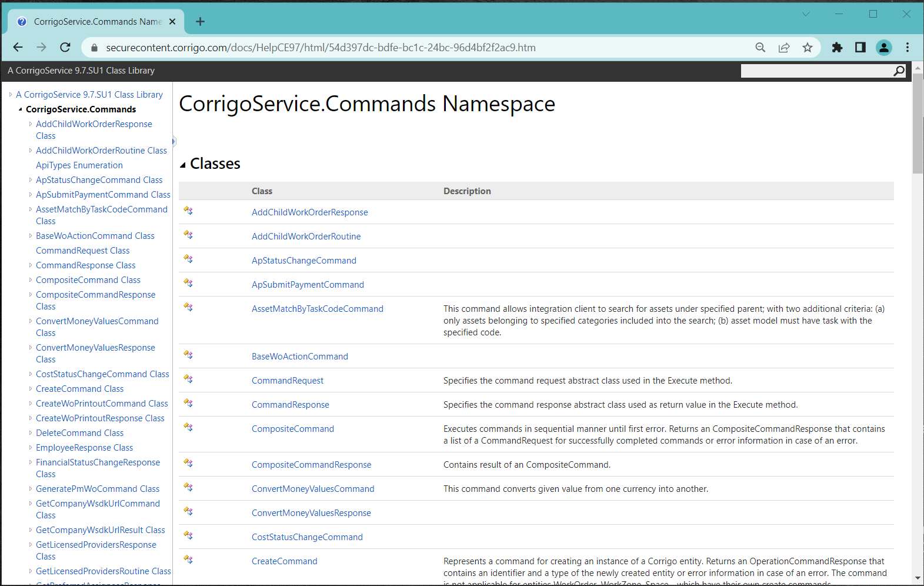Screen dimensions: 924x586
Task: Click the Class column header
Action: click(262, 191)
